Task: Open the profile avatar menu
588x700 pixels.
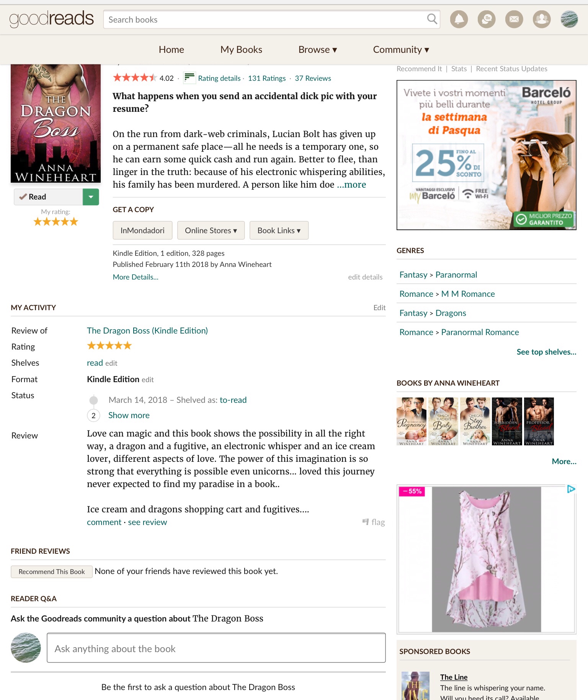Action: tap(569, 19)
